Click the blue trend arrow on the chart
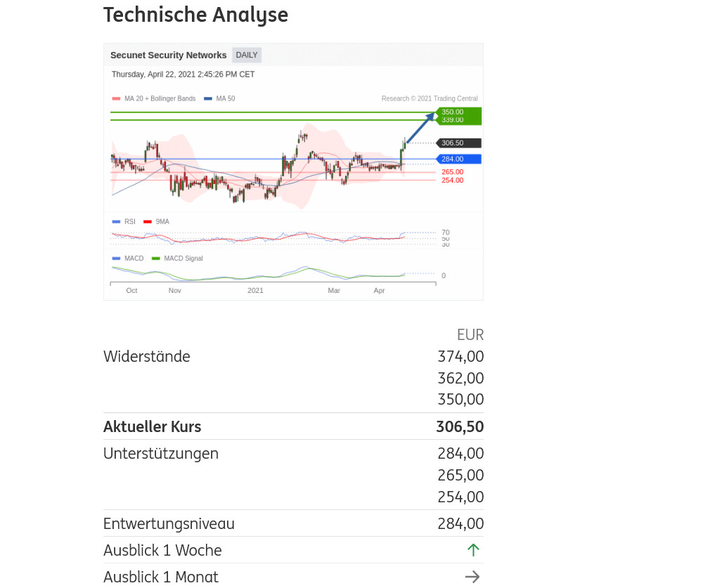Image resolution: width=710 pixels, height=588 pixels. 420,128
